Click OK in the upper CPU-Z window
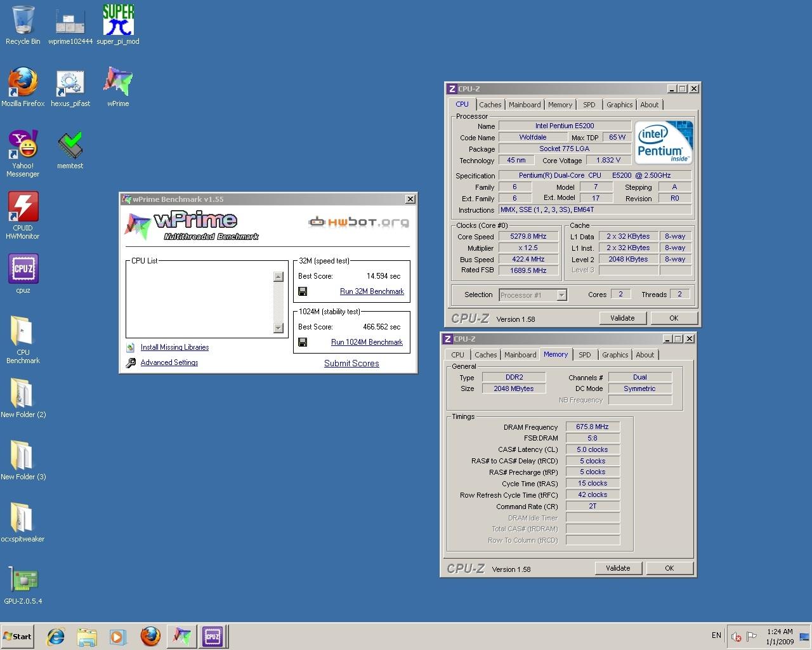 (x=674, y=318)
